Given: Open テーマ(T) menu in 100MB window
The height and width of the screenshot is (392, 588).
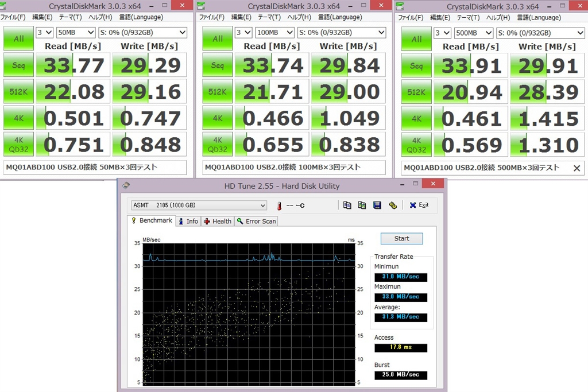Looking at the screenshot, I should click(269, 17).
